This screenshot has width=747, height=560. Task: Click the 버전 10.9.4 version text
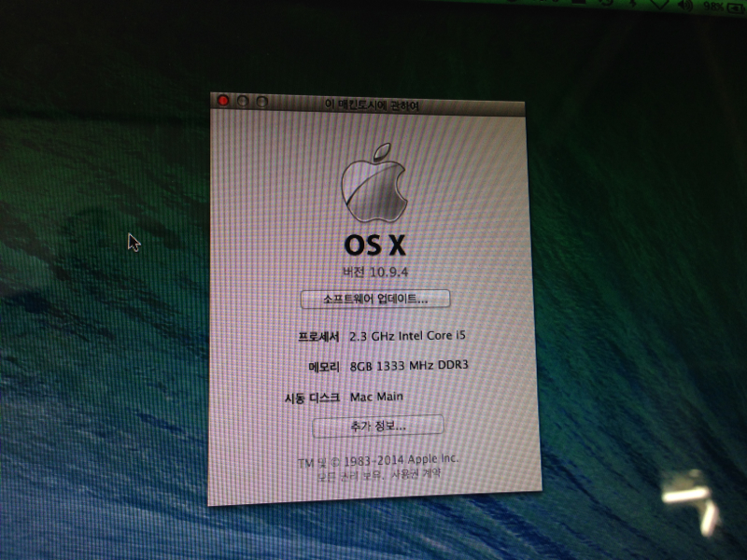coord(376,271)
